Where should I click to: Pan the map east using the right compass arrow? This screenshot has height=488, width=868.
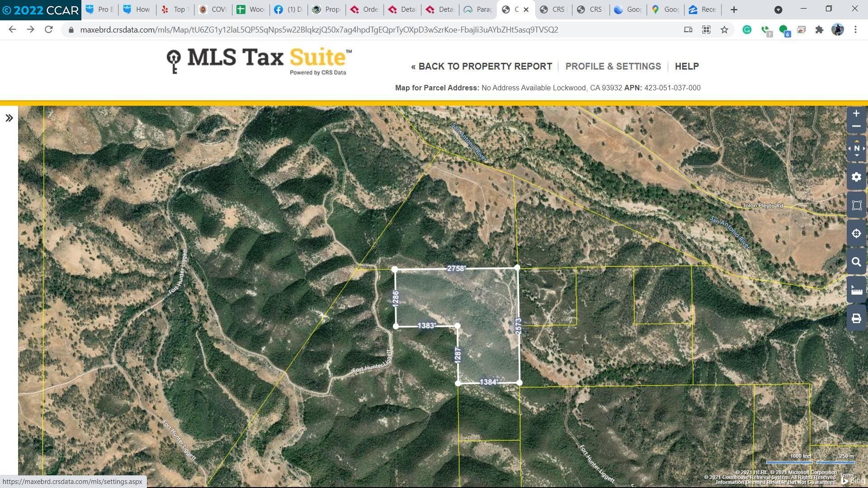(x=863, y=148)
